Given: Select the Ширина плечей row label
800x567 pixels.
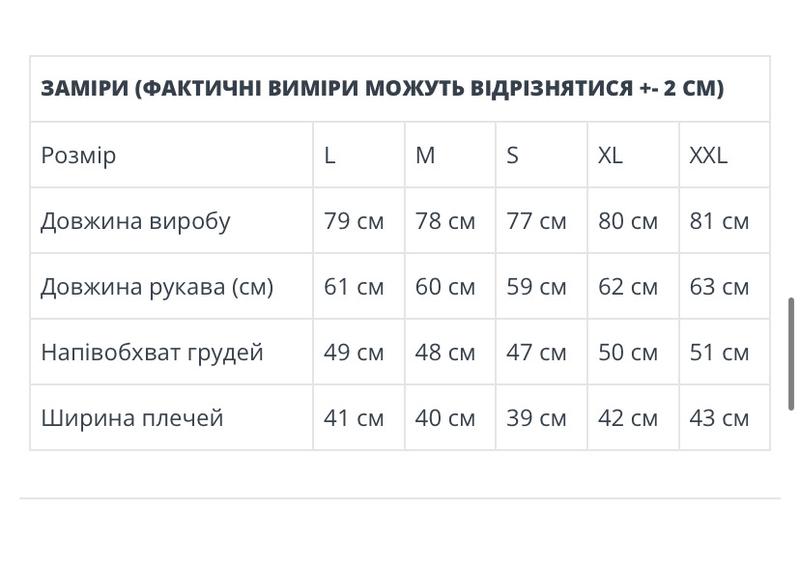Looking at the screenshot, I should tap(132, 417).
